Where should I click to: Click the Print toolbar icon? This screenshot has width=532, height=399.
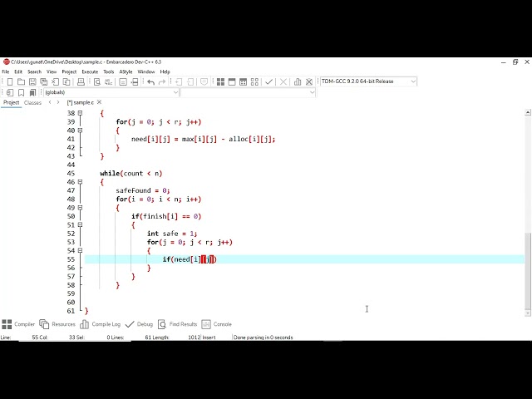point(81,81)
